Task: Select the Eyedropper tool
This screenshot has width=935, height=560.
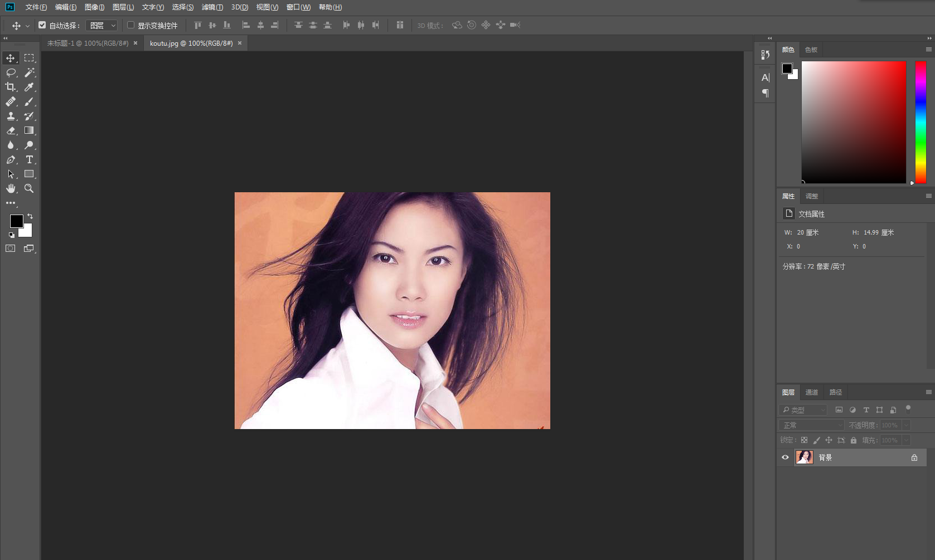Action: (30, 87)
